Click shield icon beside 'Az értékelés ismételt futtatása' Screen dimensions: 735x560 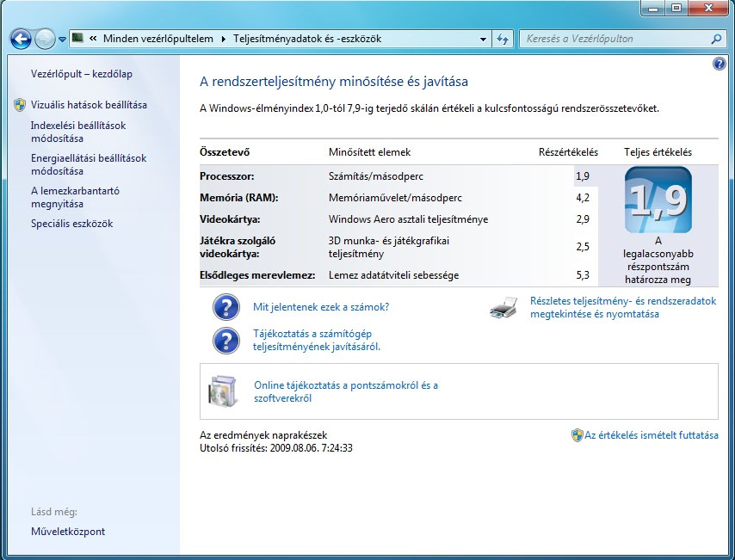point(577,435)
